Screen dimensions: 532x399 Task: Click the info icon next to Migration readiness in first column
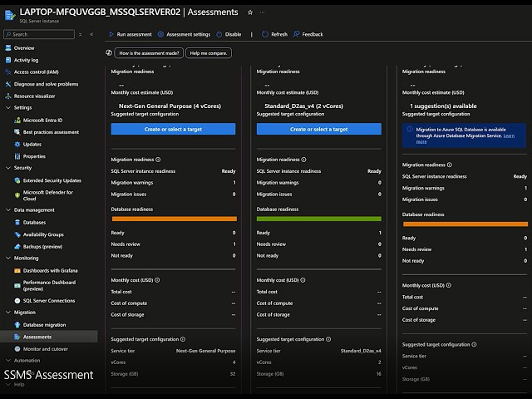click(158, 160)
